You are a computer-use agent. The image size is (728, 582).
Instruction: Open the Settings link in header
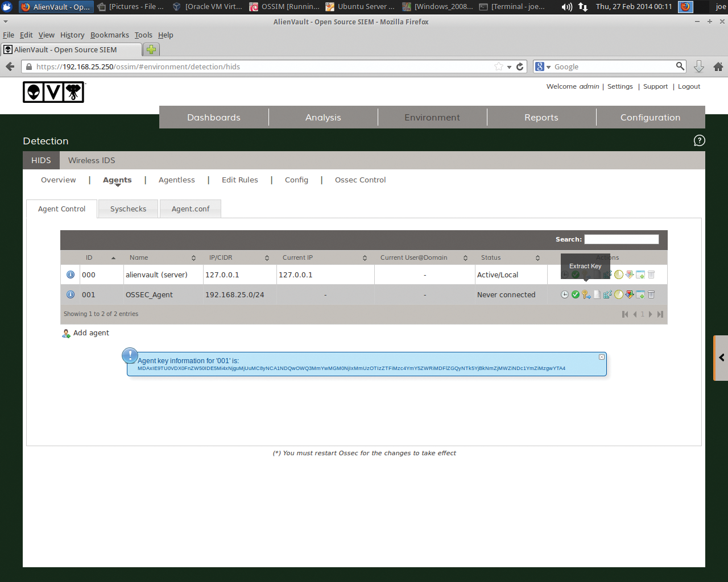pos(620,86)
